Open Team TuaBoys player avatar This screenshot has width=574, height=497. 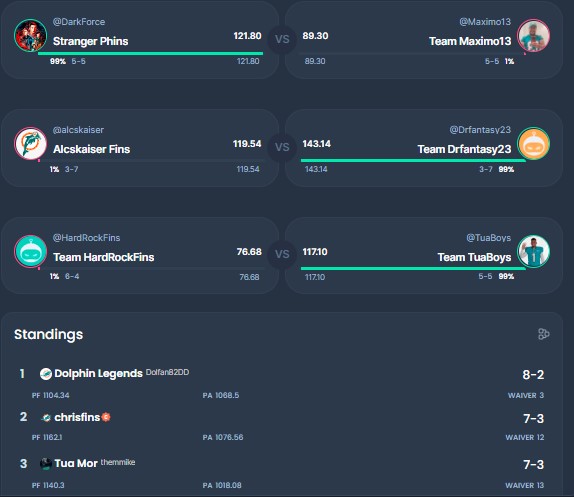[533, 251]
